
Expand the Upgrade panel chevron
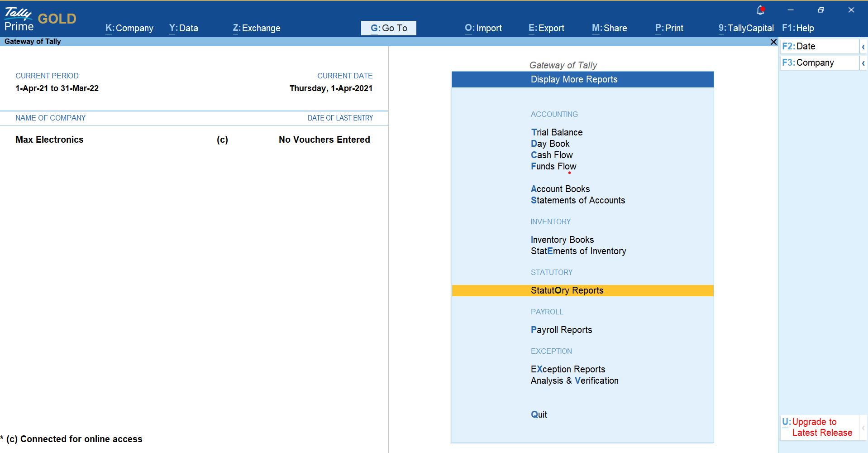pyautogui.click(x=863, y=428)
